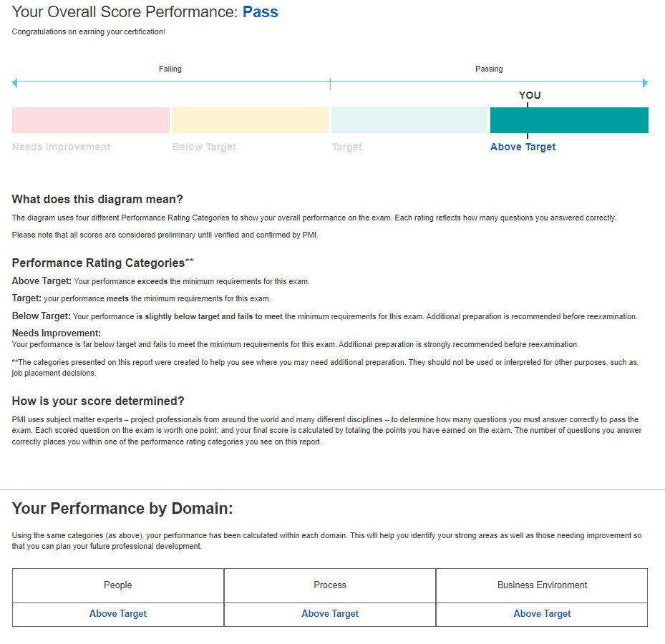
Task: Click the YOU marker above the bar
Action: pos(530,95)
